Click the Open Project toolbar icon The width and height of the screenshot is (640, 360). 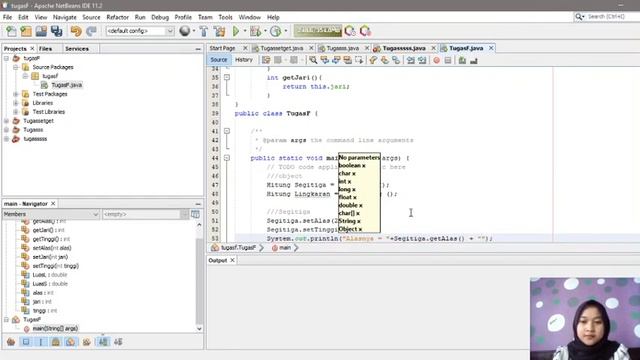point(41,31)
